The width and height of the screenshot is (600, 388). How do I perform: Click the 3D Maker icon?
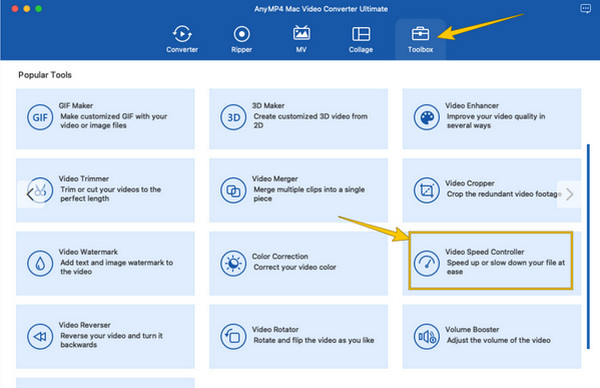tap(233, 117)
